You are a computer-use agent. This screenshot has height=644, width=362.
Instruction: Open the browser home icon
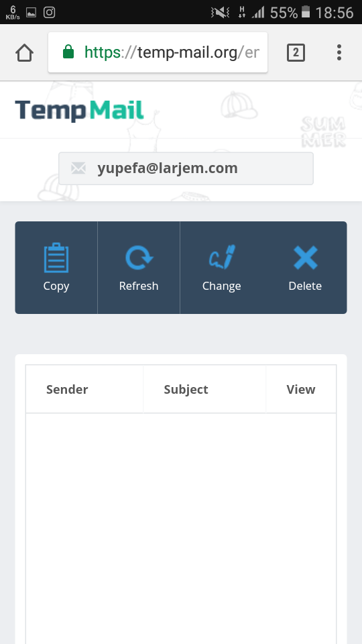point(24,52)
